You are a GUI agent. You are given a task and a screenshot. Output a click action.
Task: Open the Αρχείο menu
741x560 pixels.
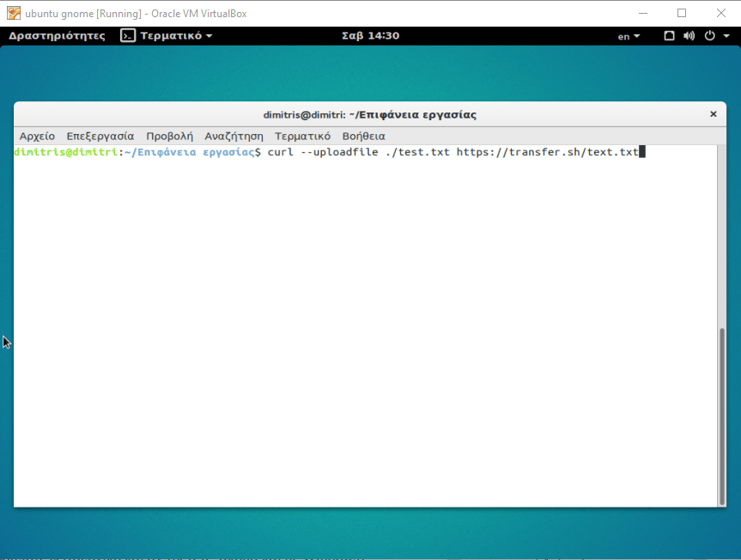click(37, 136)
